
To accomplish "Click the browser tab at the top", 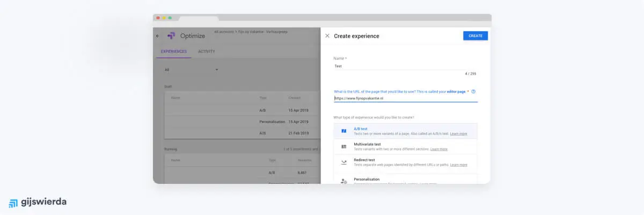I will pos(199,18).
